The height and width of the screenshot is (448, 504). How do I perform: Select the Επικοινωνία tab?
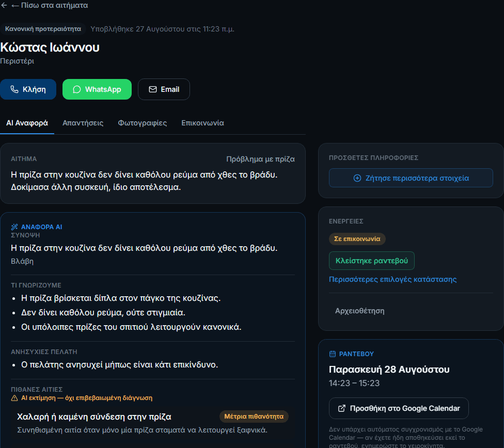tap(202, 123)
